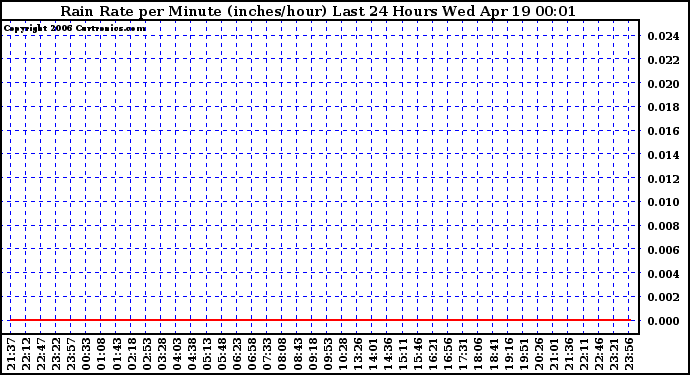Click the 22:12 time label

click(26, 354)
